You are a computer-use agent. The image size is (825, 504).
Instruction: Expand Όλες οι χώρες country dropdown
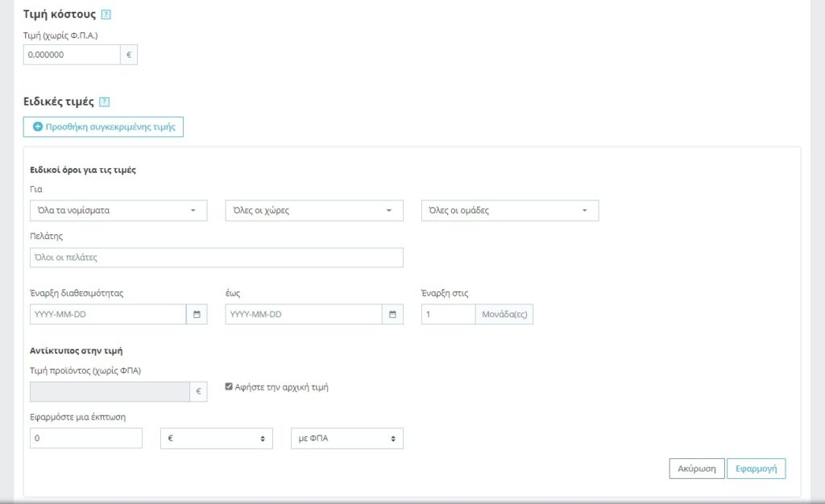[313, 210]
